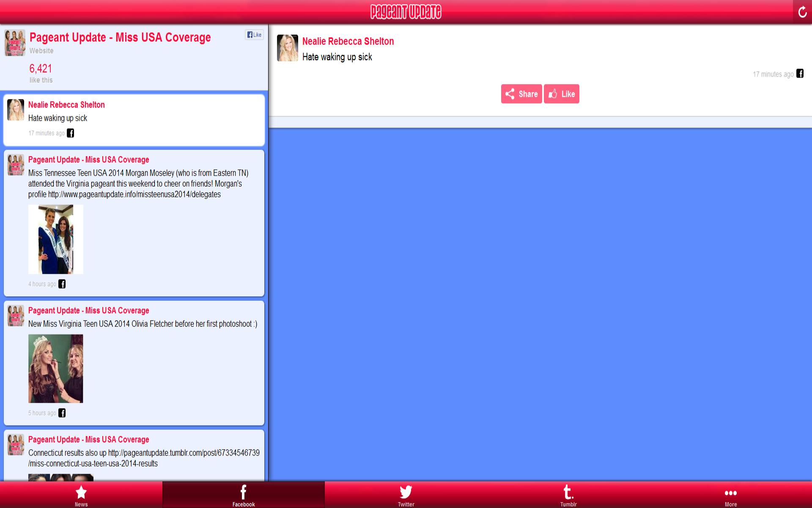This screenshot has width=812, height=508.
Task: Click Nealie Rebecca Shelton avatar in feed
Action: click(16, 110)
